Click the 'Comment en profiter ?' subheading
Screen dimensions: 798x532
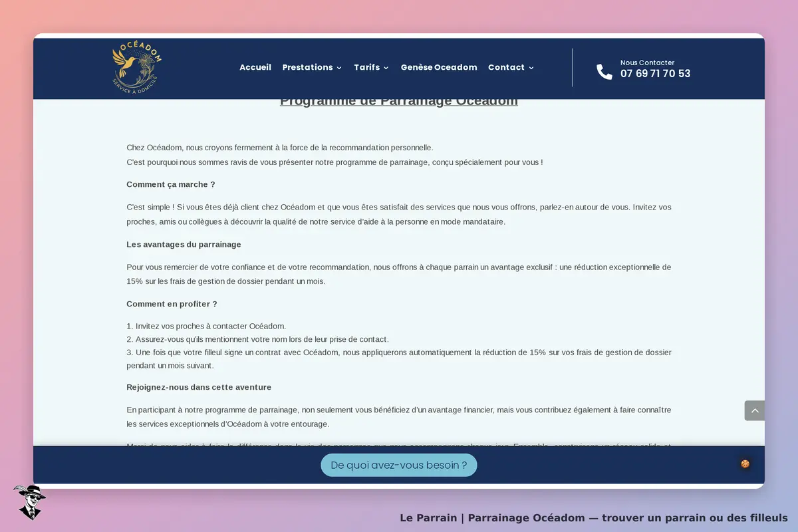[x=172, y=304]
